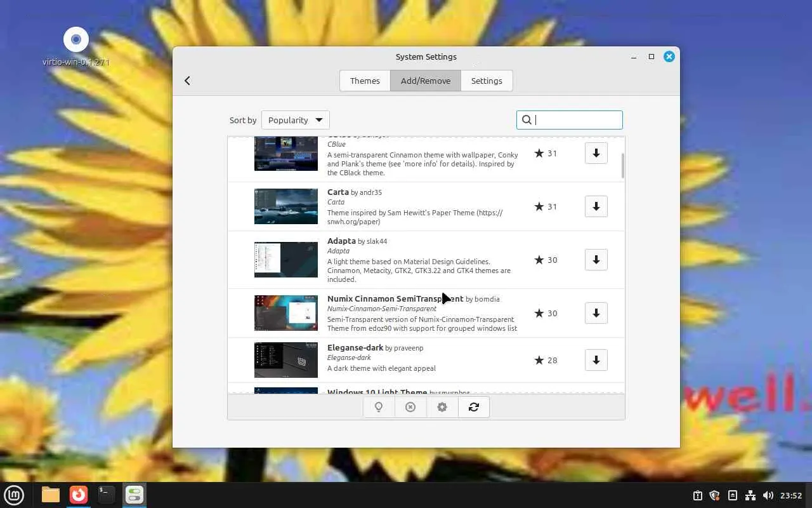
Task: Select the Settings tab
Action: pos(487,81)
